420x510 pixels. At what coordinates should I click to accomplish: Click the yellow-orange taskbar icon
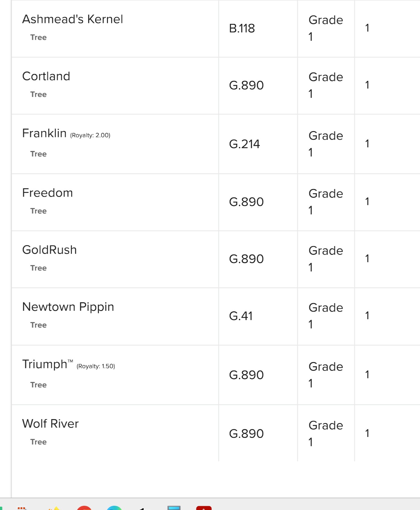click(x=54, y=508)
